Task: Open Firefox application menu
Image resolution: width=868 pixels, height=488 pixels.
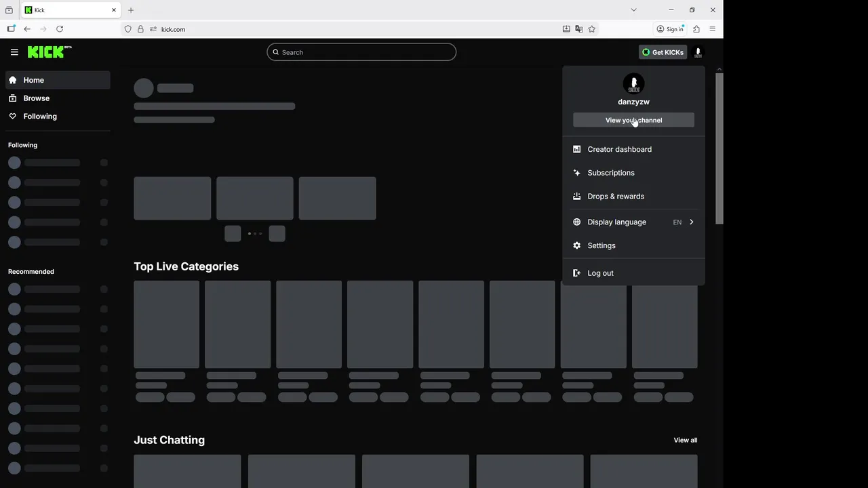Action: coord(712,29)
